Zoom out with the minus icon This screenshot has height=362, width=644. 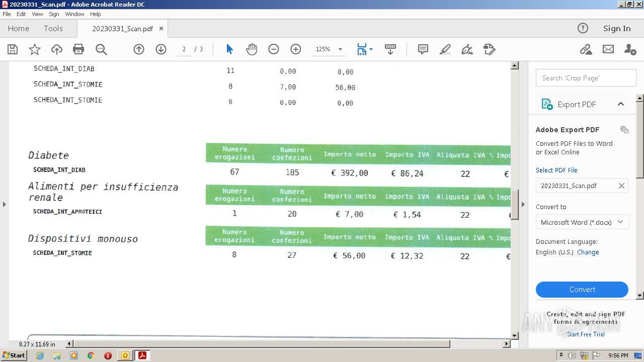point(274,49)
